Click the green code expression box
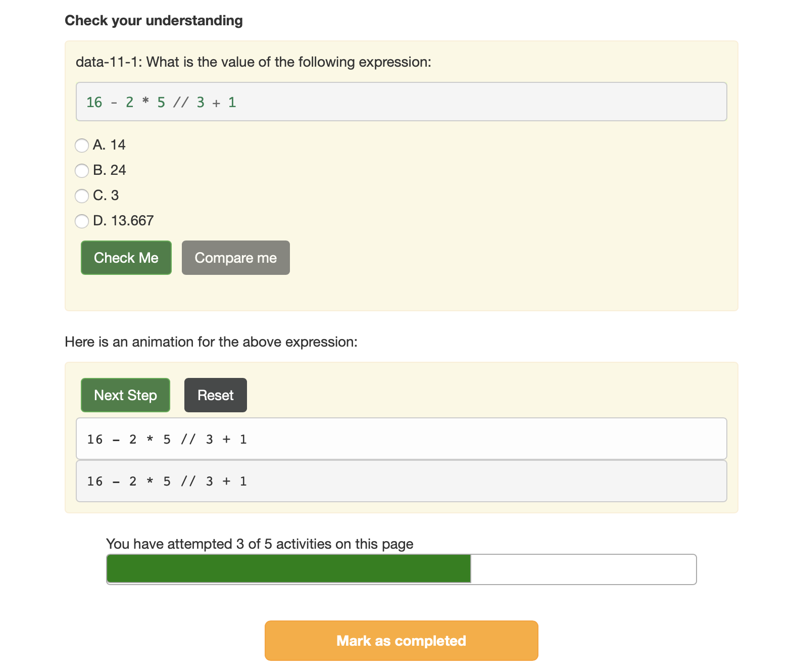Viewport: 792px width, 672px height. pyautogui.click(x=402, y=102)
